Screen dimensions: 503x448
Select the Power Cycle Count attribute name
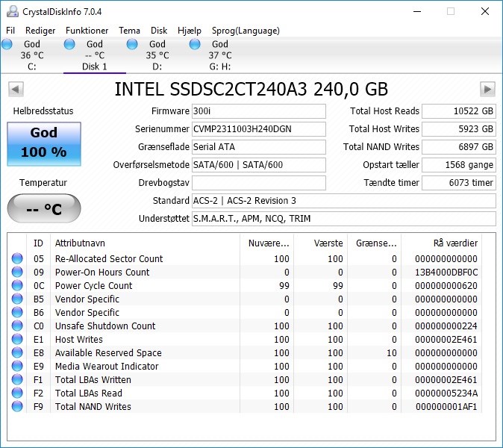click(94, 286)
